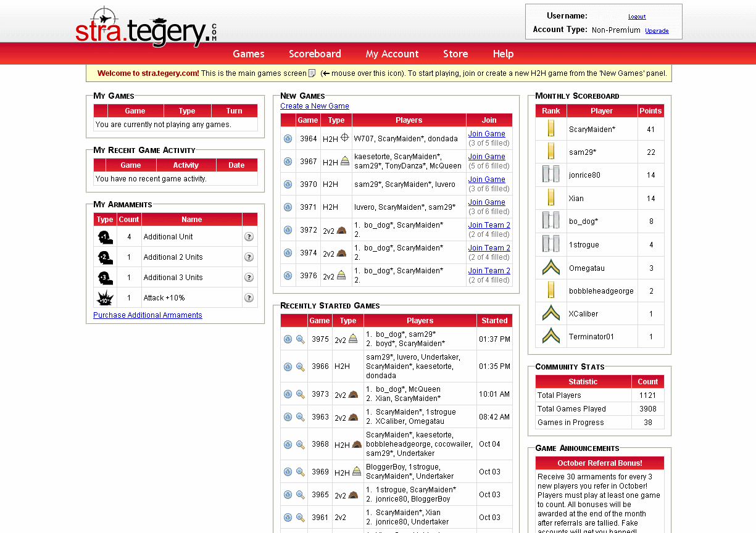Image resolution: width=756 pixels, height=533 pixels.
Task: Join Team 2 in game 3976
Action: (489, 271)
